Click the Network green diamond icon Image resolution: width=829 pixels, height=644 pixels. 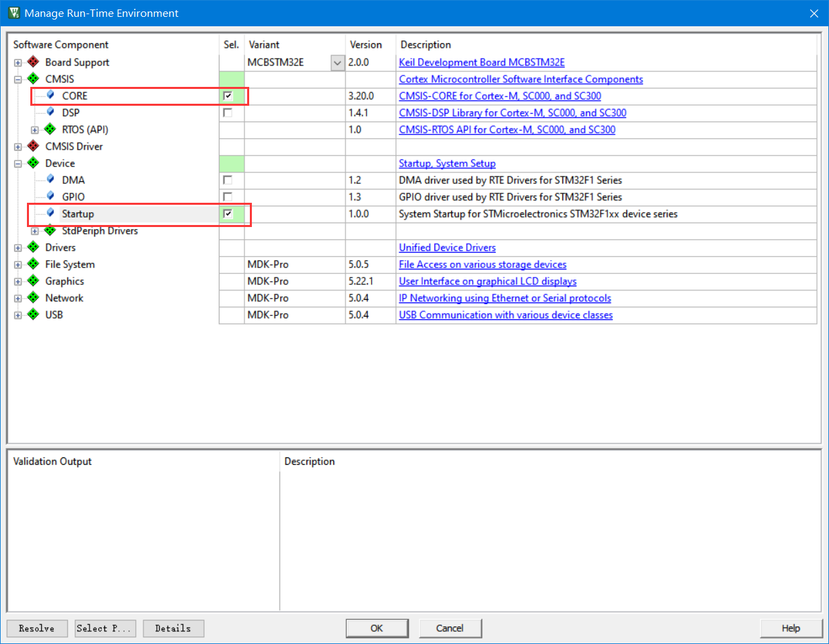pyautogui.click(x=34, y=298)
